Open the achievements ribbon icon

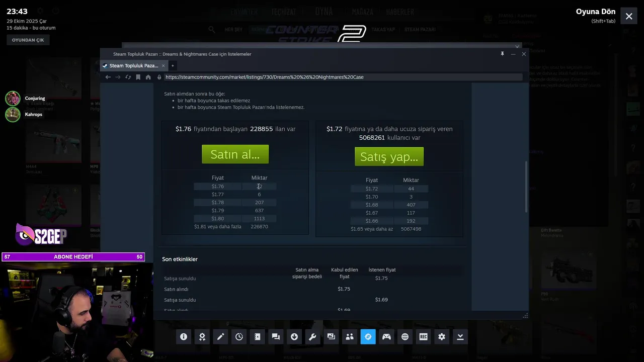pos(202,337)
